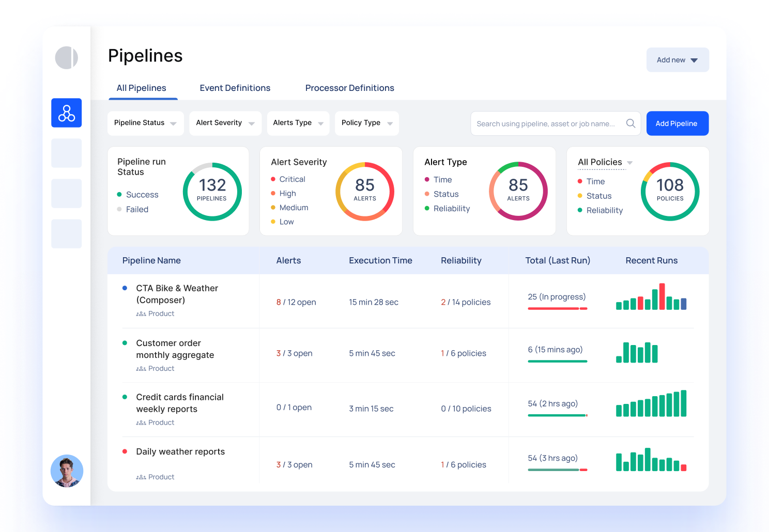Switch to the Event Definitions tab
The image size is (769, 532).
pyautogui.click(x=235, y=88)
